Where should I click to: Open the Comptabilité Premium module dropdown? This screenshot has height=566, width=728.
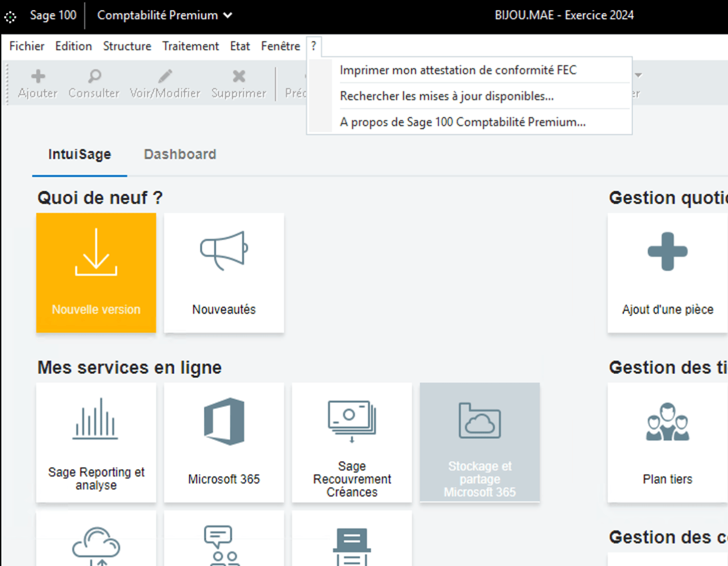click(165, 15)
